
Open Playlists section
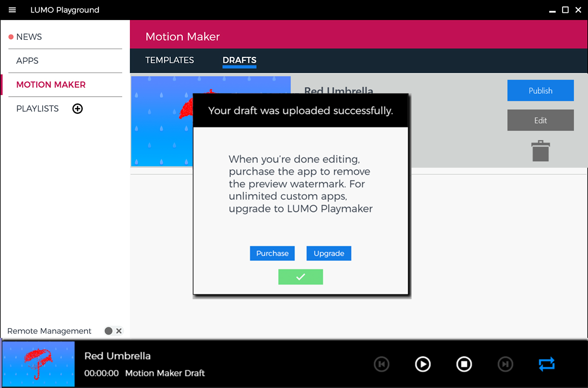38,109
